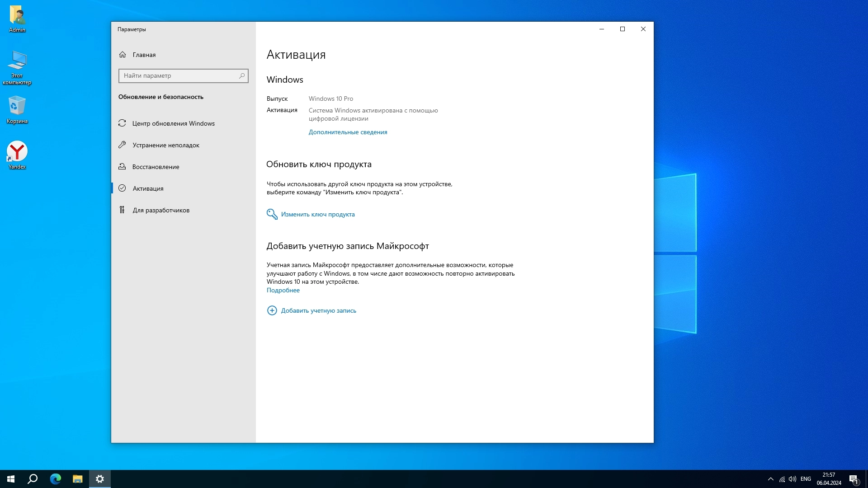Click the magnifier icon in the search box
The width and height of the screenshot is (868, 488).
(242, 76)
